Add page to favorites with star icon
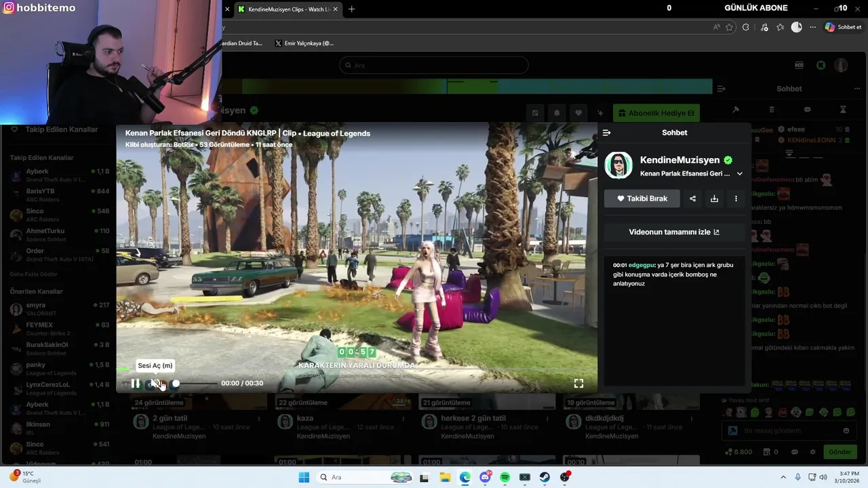868x488 pixels. click(x=730, y=27)
